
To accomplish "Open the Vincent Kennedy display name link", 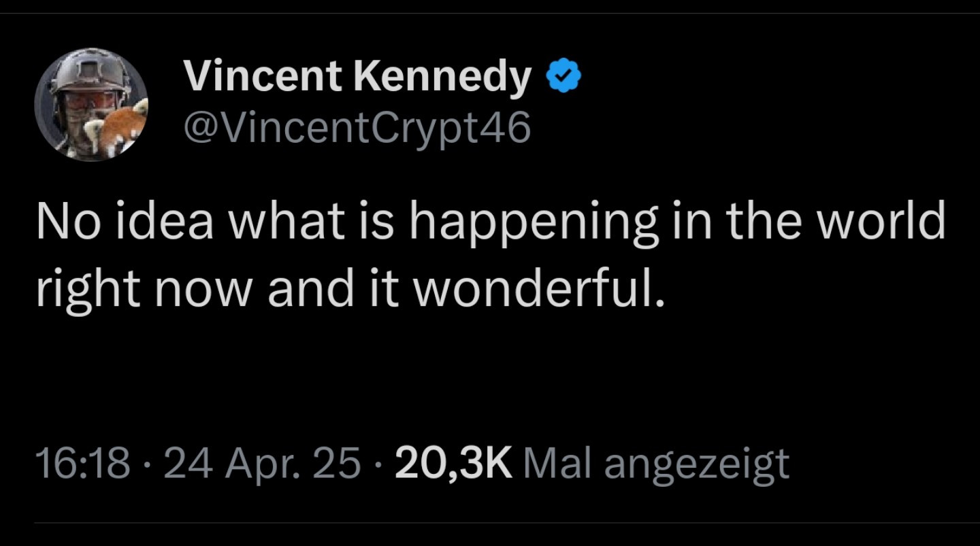I will [x=358, y=75].
